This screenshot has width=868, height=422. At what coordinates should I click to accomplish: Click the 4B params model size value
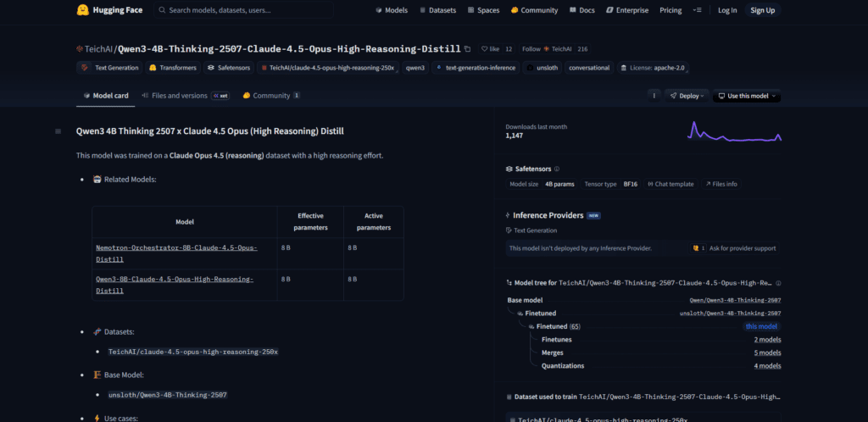[559, 184]
